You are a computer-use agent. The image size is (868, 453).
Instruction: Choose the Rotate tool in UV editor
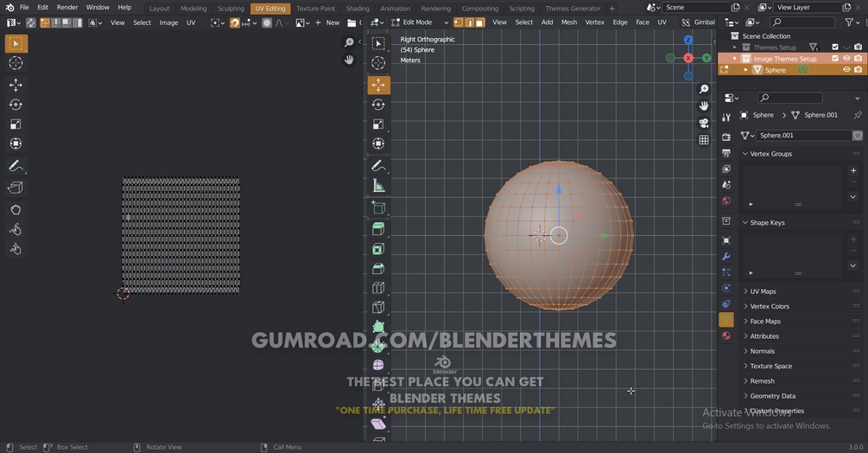coord(16,105)
